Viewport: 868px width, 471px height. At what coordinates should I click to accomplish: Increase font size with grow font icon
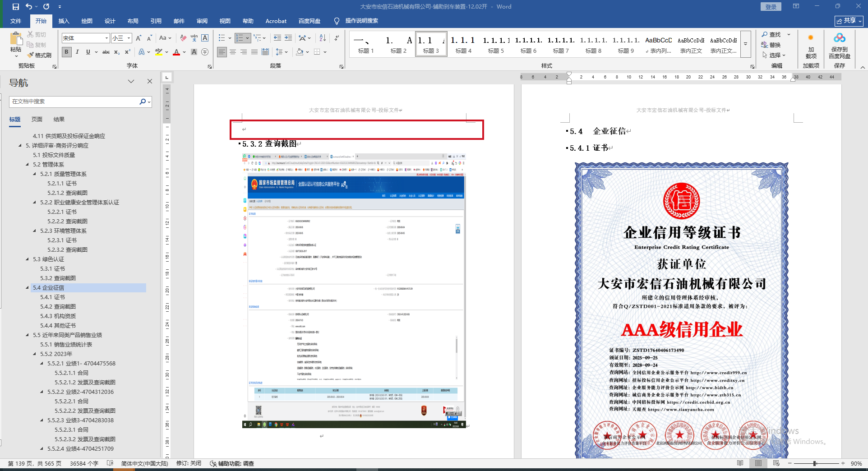pos(139,38)
